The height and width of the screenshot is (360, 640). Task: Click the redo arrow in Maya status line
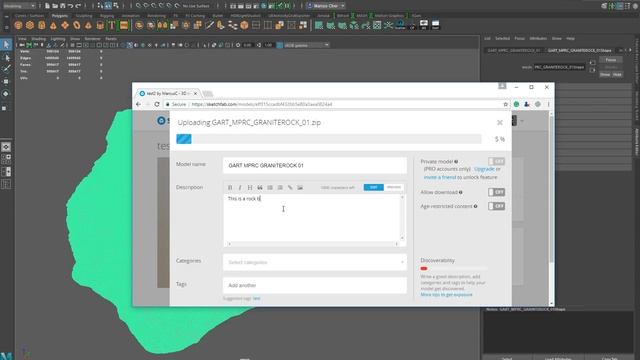click(78, 6)
